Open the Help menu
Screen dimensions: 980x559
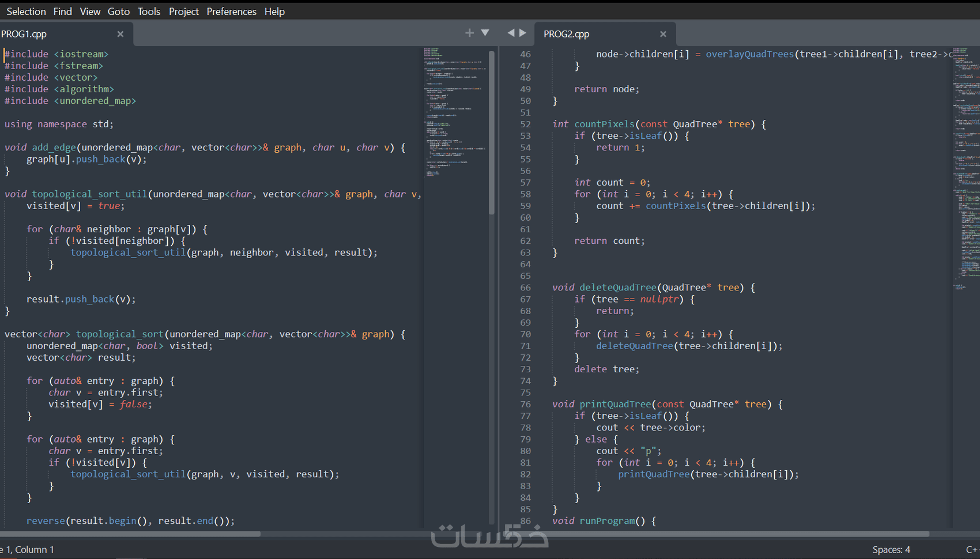[274, 11]
